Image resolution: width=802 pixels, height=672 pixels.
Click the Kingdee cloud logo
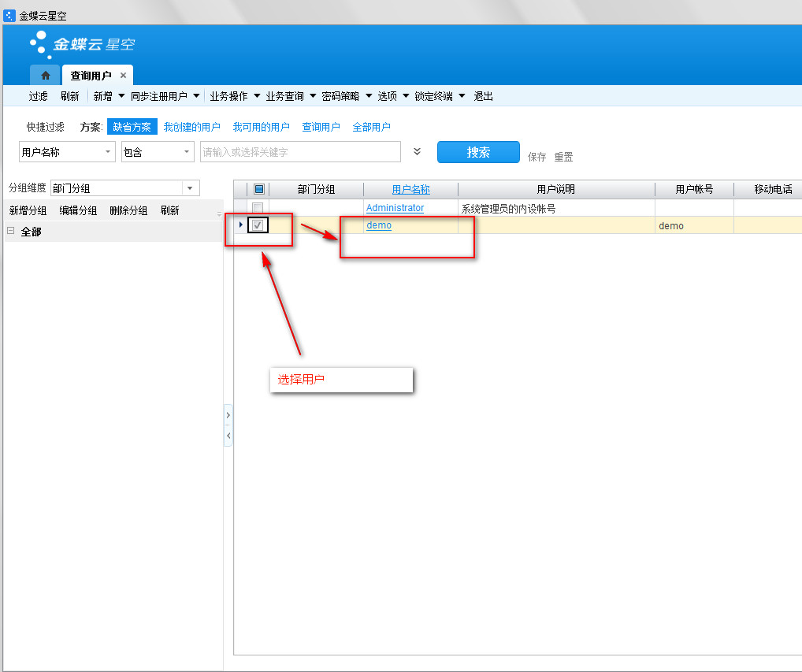[82, 45]
